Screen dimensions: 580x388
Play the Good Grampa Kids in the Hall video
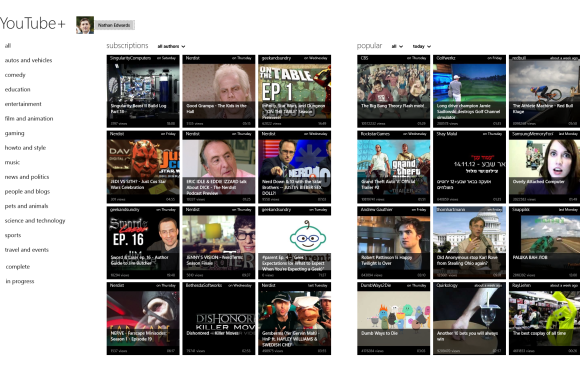point(219,91)
